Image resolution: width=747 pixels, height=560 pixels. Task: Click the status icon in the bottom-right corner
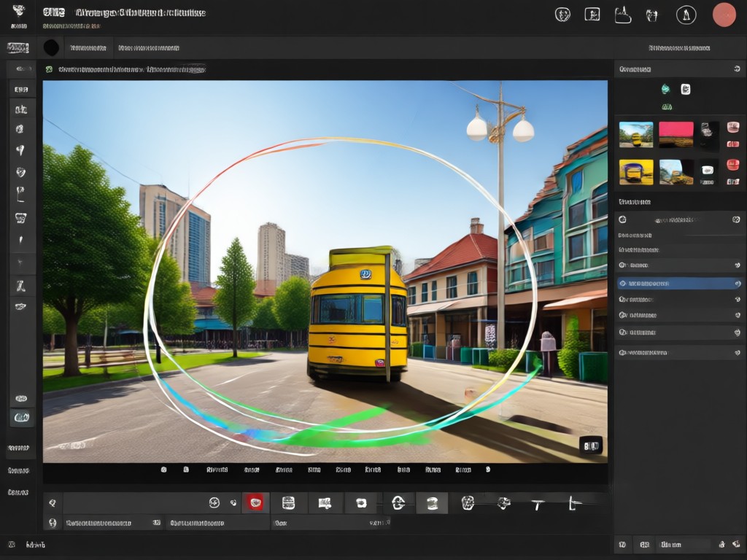pyautogui.click(x=737, y=544)
